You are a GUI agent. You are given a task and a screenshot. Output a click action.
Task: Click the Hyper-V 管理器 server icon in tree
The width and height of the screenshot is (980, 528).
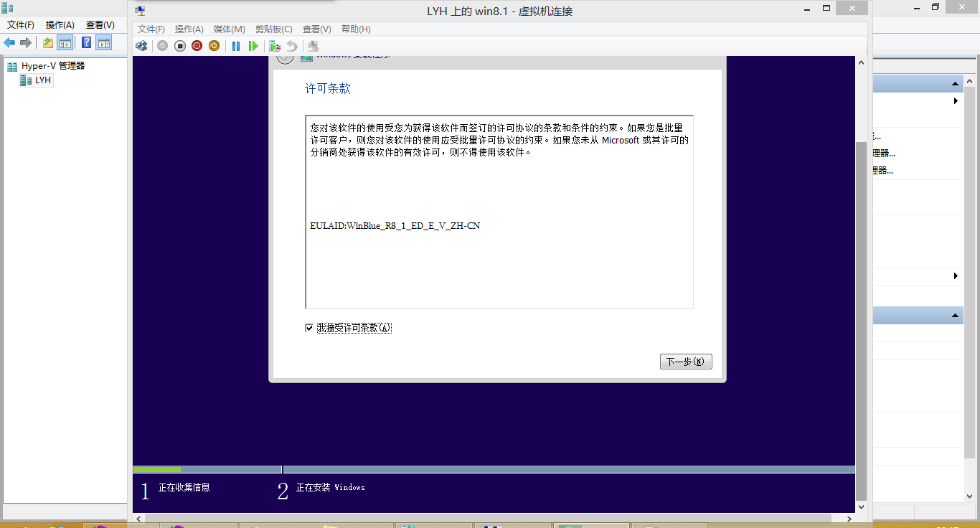(13, 66)
